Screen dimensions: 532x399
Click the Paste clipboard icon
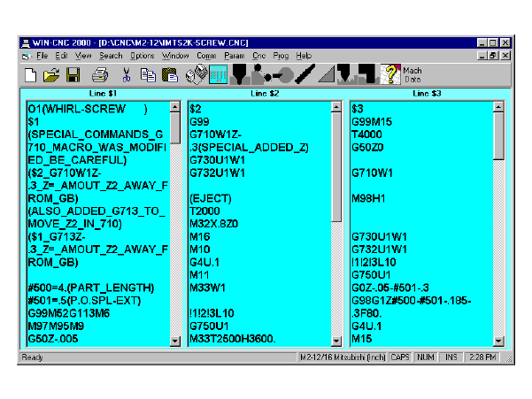[x=167, y=75]
